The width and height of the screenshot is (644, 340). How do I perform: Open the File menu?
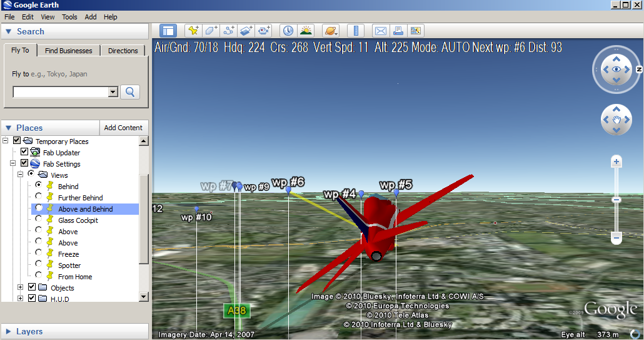(x=9, y=17)
